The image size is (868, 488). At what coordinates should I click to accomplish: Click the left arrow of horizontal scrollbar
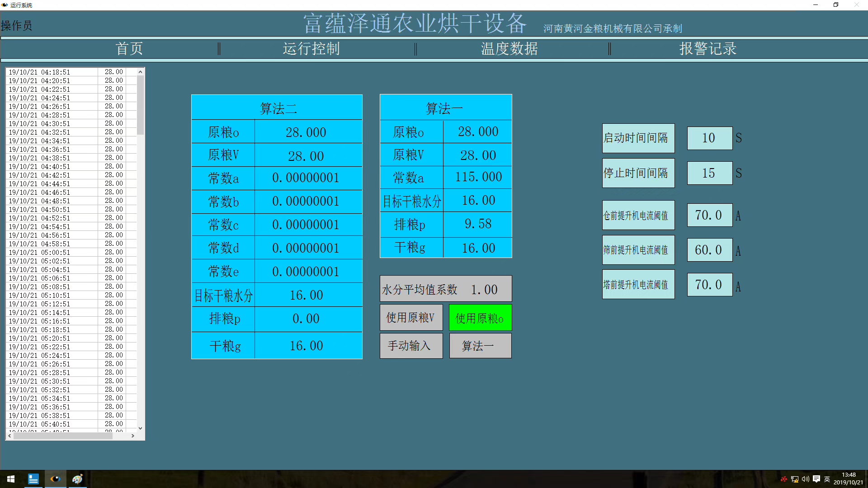click(x=9, y=436)
